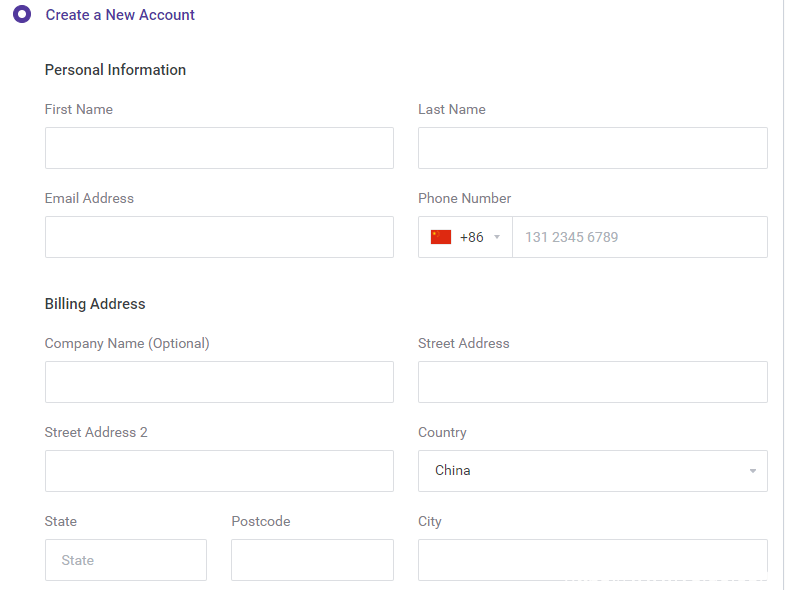Click the phone number box with 131 2345 6789
The image size is (785, 590).
[x=639, y=237]
